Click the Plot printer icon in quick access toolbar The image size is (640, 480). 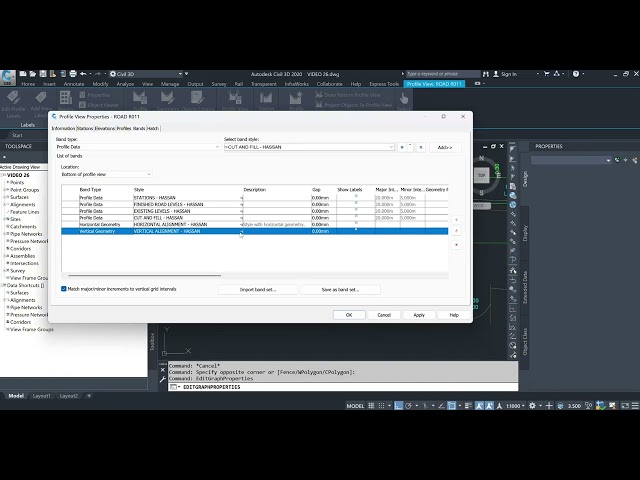coord(73,74)
